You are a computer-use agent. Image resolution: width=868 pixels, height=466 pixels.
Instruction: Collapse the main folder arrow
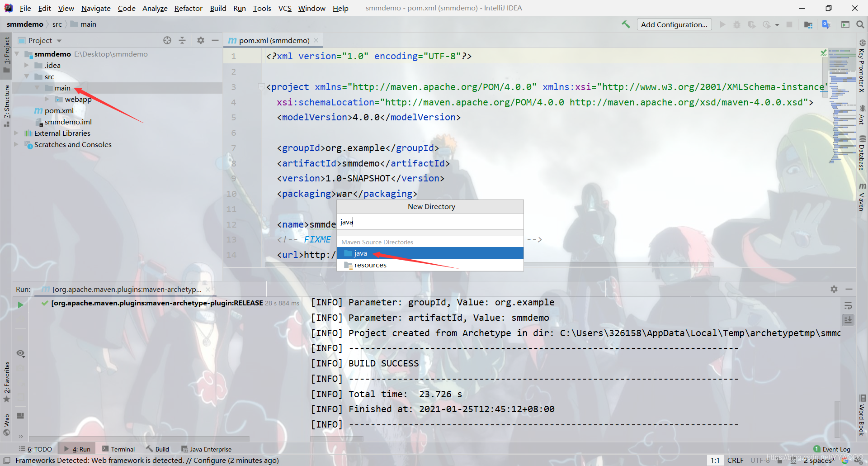pos(37,88)
